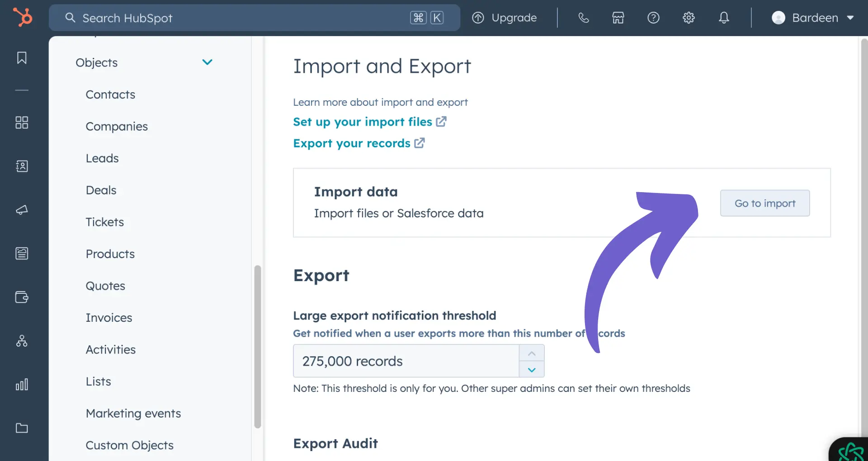Collapse the Objects section chevron
The image size is (868, 461).
click(x=207, y=62)
